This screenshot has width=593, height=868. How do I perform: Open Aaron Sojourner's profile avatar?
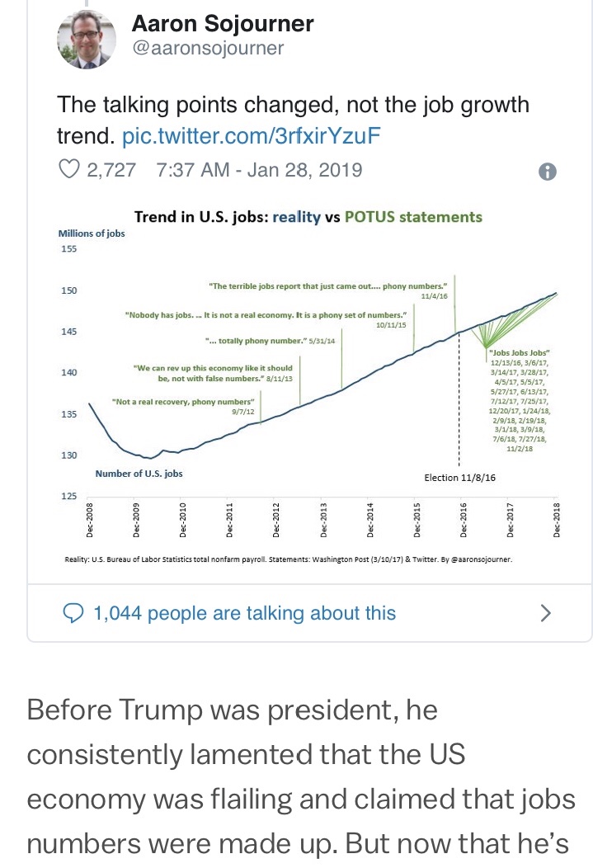(x=86, y=40)
